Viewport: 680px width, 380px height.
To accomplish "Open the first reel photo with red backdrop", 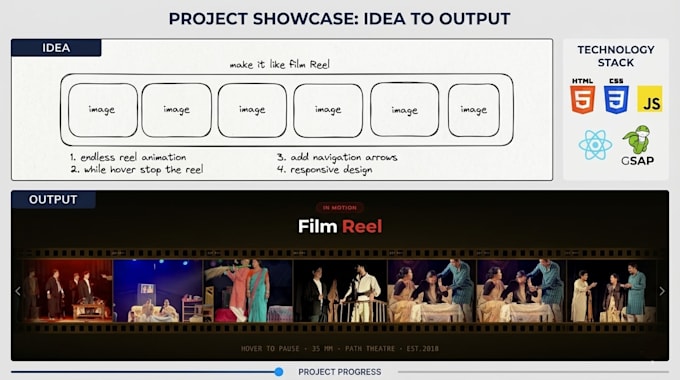I will point(67,291).
